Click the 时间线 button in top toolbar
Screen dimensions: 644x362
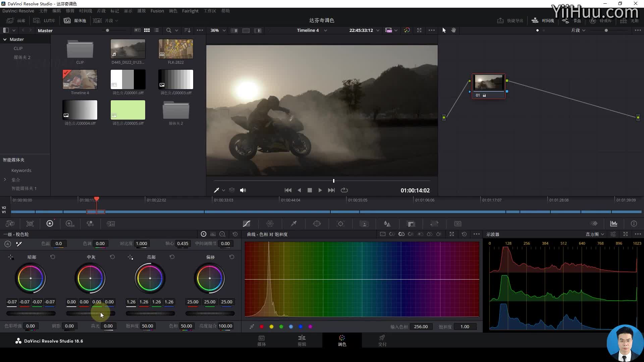pyautogui.click(x=543, y=20)
